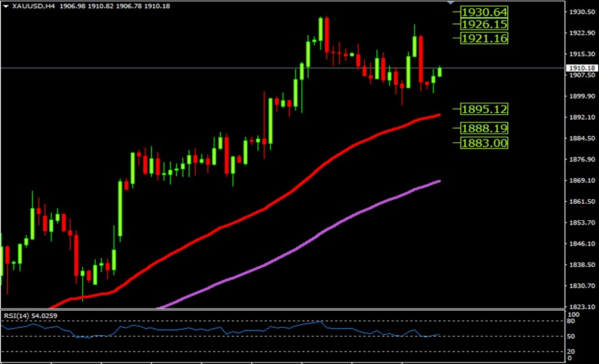Click the 1869.10 mark on price axis
599x364 pixels.
click(x=581, y=181)
